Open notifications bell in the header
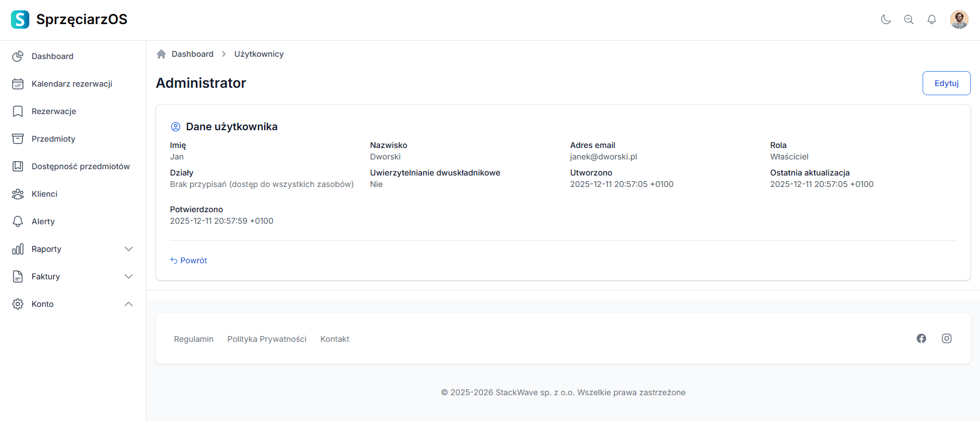 932,20
